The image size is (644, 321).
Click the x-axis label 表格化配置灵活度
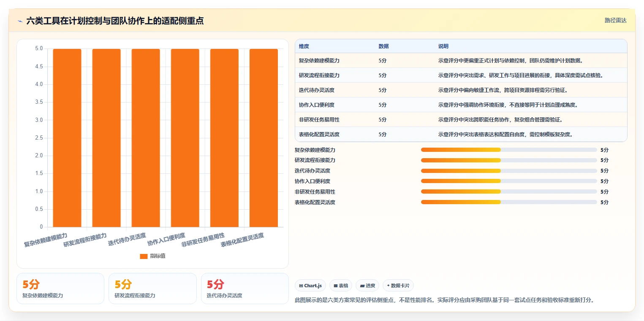tap(242, 240)
